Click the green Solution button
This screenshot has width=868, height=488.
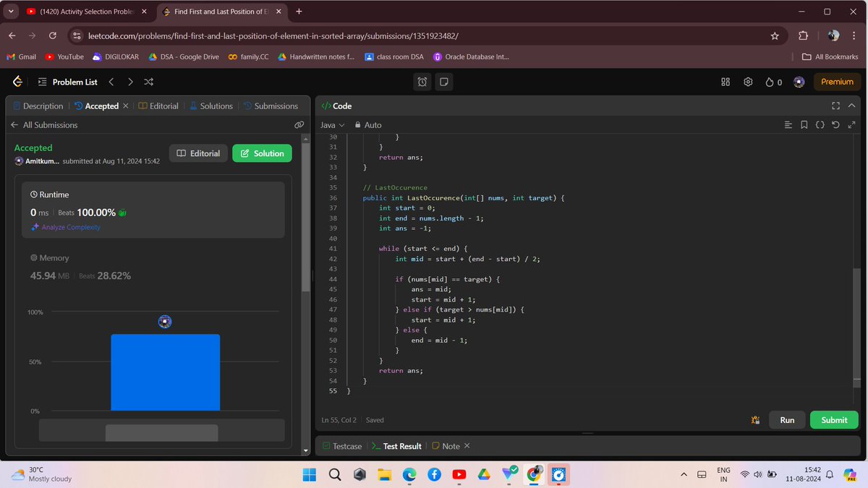(262, 153)
